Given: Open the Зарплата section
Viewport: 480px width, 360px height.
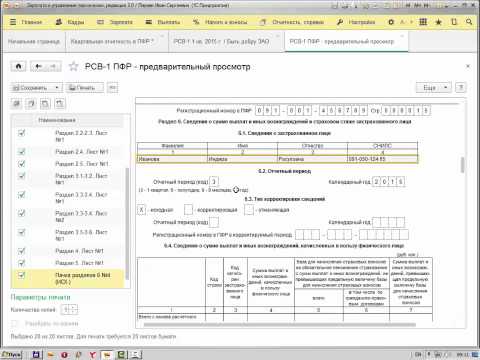Looking at the screenshot, I should pyautogui.click(x=115, y=22).
